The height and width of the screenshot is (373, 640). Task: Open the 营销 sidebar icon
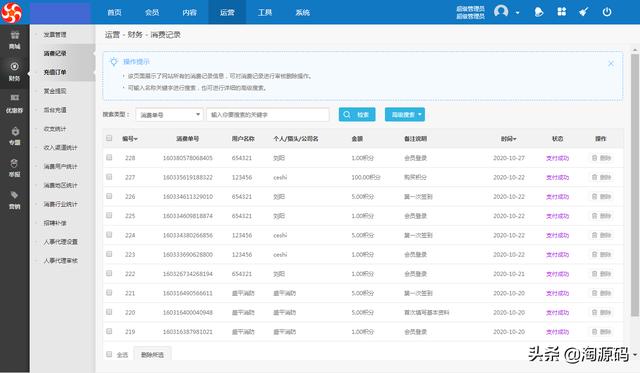coord(15,195)
